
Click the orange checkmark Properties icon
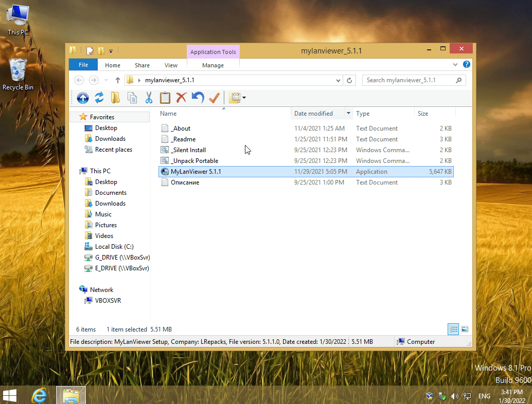tap(214, 98)
